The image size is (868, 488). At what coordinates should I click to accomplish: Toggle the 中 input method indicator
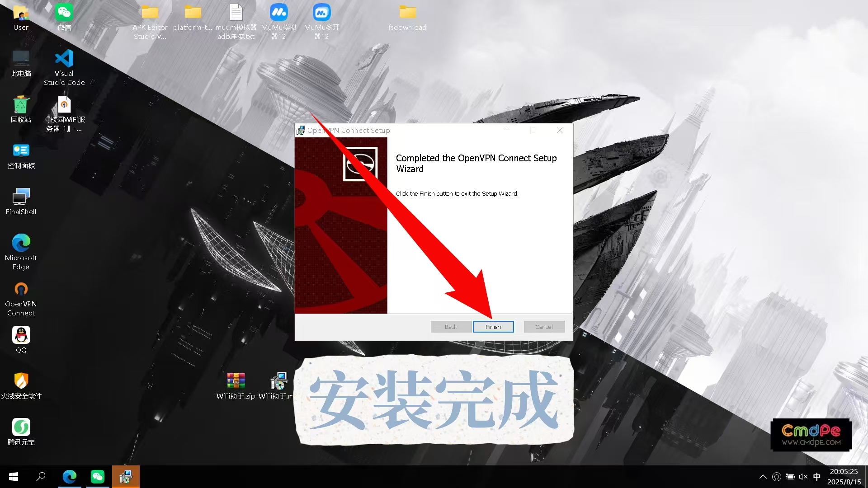coord(817,477)
